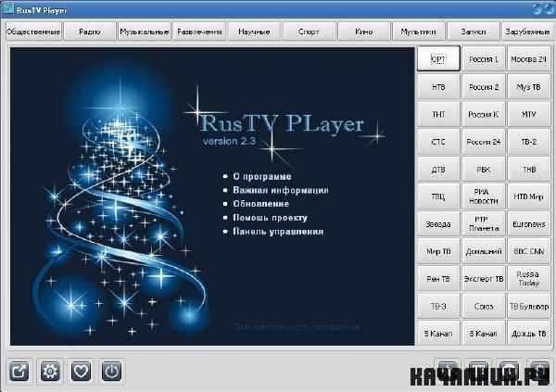Image resolution: width=556 pixels, height=392 pixels.
Task: Open the Важная информация link
Action: click(x=281, y=190)
